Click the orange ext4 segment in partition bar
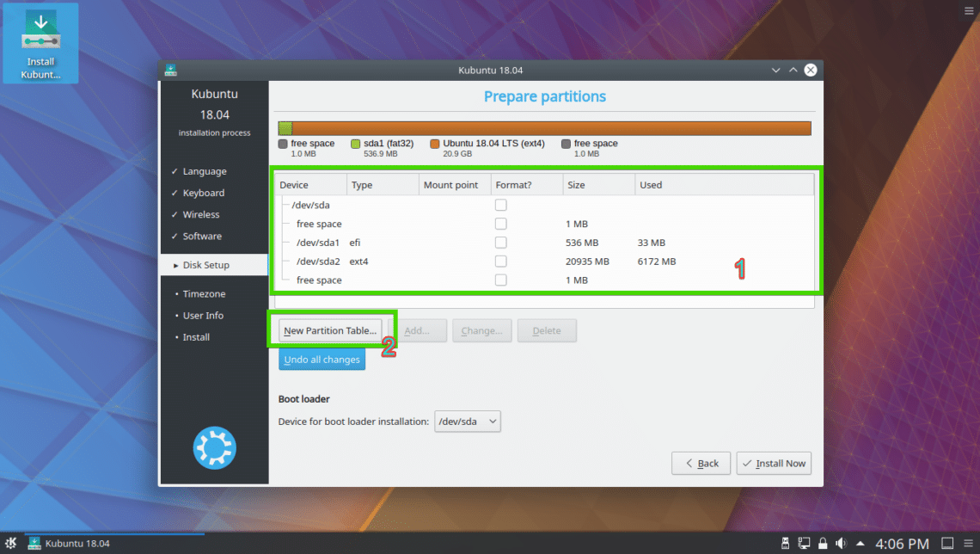This screenshot has height=554, width=980. (551, 128)
